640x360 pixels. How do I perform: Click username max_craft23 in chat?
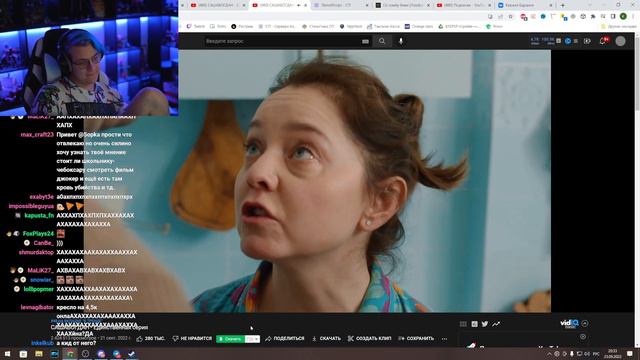point(37,134)
